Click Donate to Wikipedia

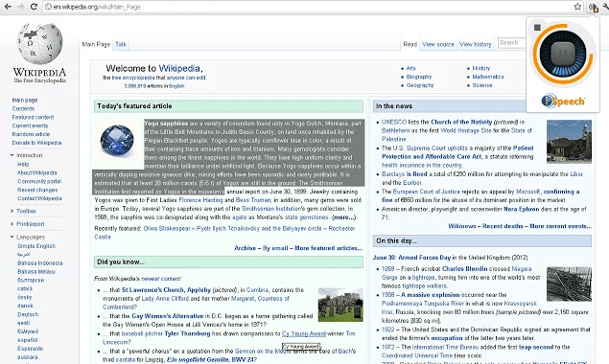point(36,143)
